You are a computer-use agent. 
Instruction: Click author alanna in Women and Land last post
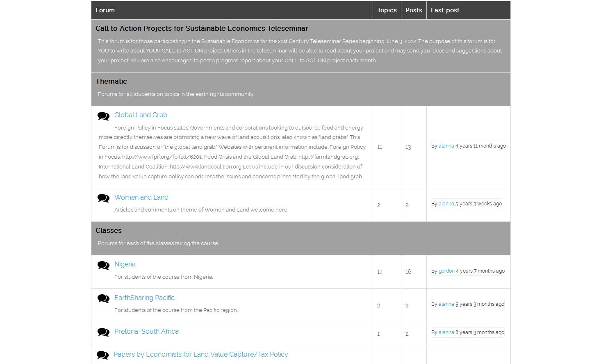point(446,204)
